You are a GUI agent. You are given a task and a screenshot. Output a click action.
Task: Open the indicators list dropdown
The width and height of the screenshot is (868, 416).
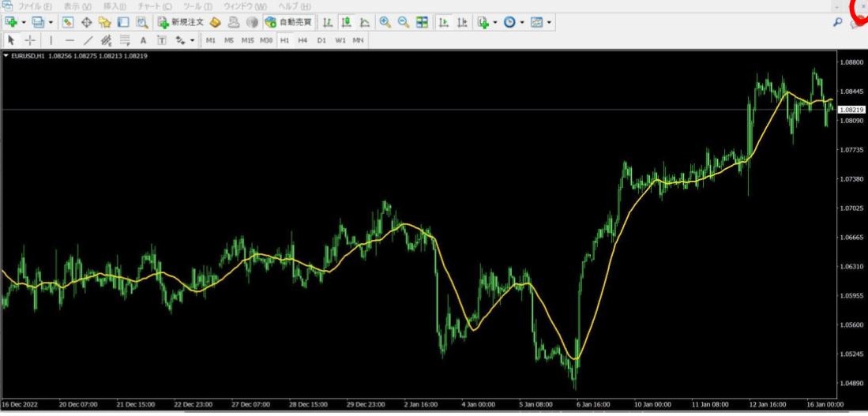494,22
